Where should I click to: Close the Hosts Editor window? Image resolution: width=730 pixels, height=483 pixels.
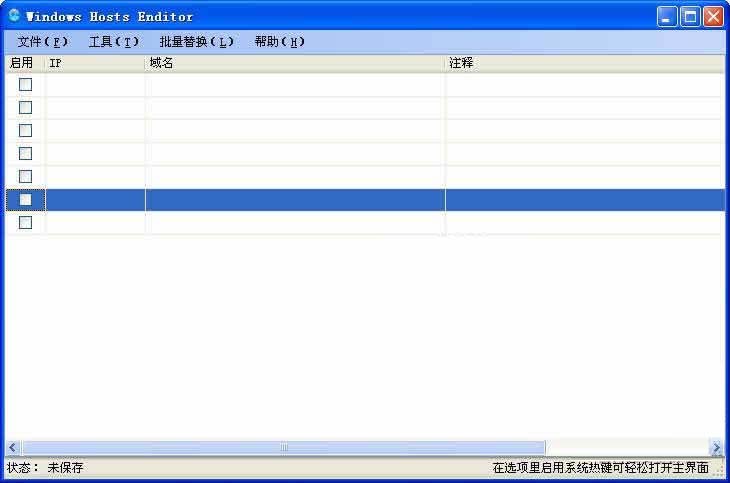pyautogui.click(x=713, y=16)
